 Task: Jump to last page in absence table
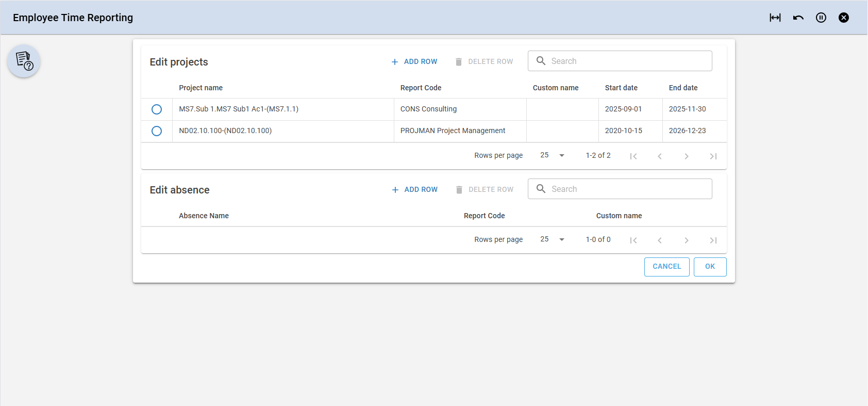pos(713,240)
